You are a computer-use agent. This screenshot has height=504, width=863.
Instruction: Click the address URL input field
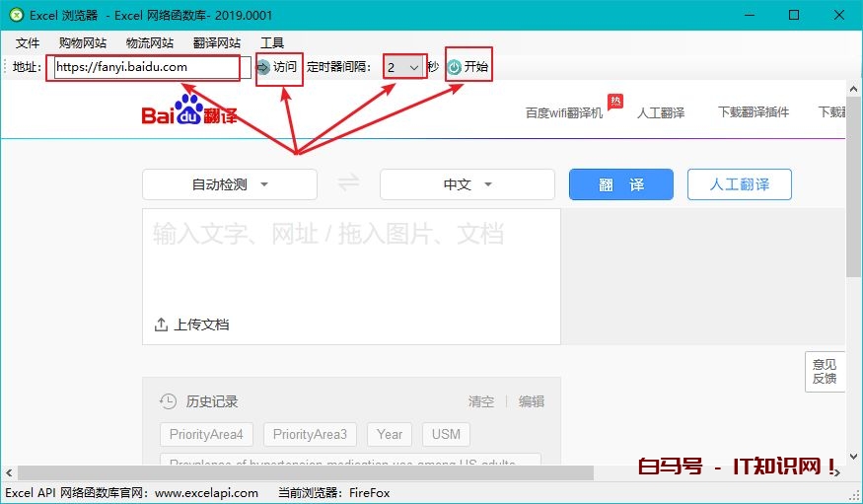click(146, 67)
